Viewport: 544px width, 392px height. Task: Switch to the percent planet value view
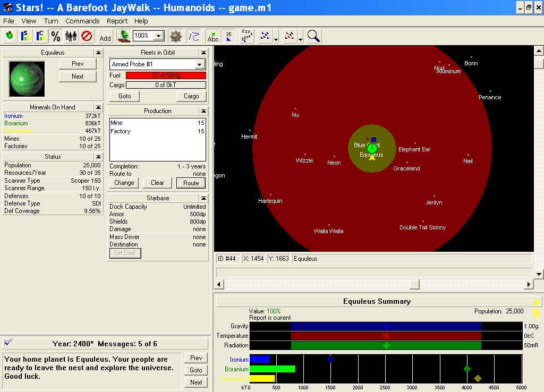point(55,36)
